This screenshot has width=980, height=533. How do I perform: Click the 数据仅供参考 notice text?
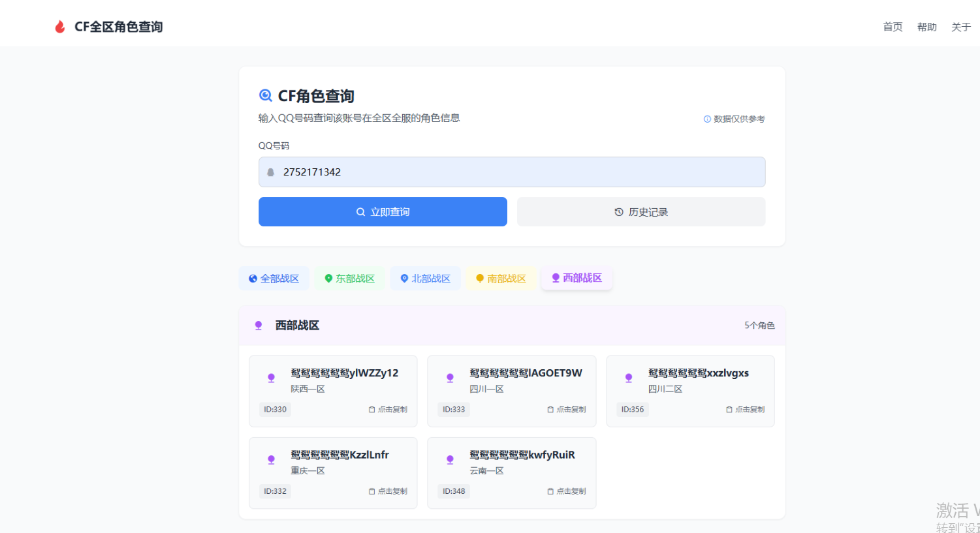[739, 119]
